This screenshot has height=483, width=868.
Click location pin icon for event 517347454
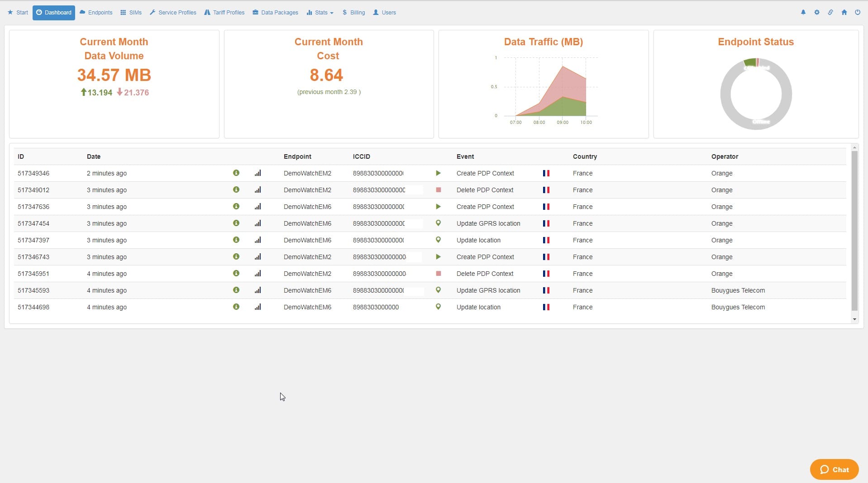438,223
